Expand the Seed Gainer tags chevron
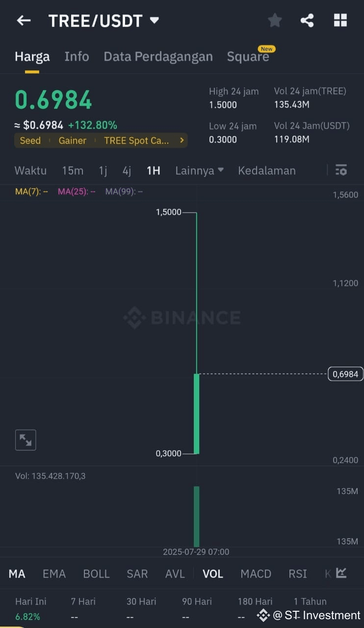This screenshot has width=364, height=628. click(x=182, y=140)
